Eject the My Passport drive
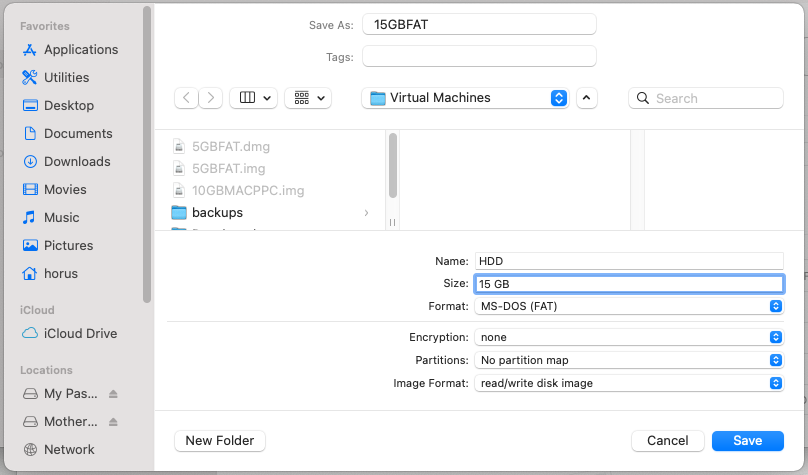This screenshot has width=808, height=475. pyautogui.click(x=113, y=394)
